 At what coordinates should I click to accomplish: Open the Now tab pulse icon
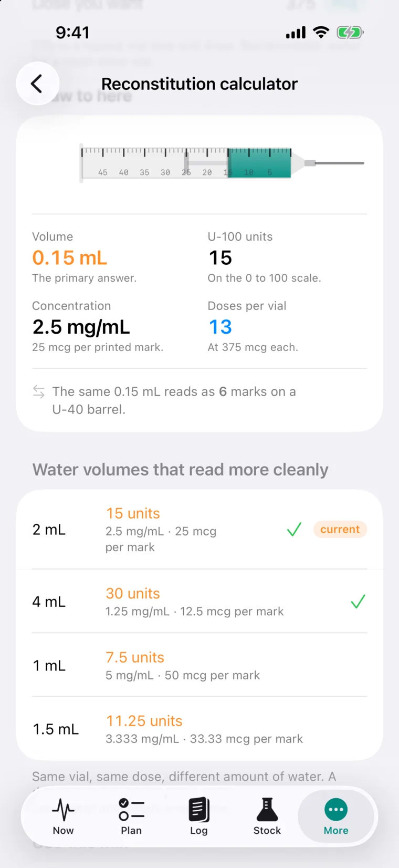(x=63, y=810)
